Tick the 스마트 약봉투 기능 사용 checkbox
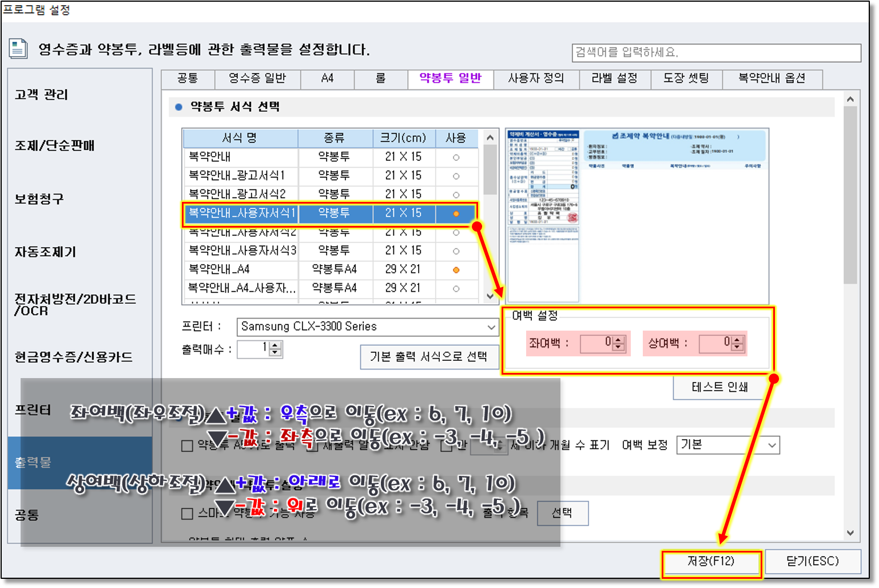The image size is (879, 588). 187,514
